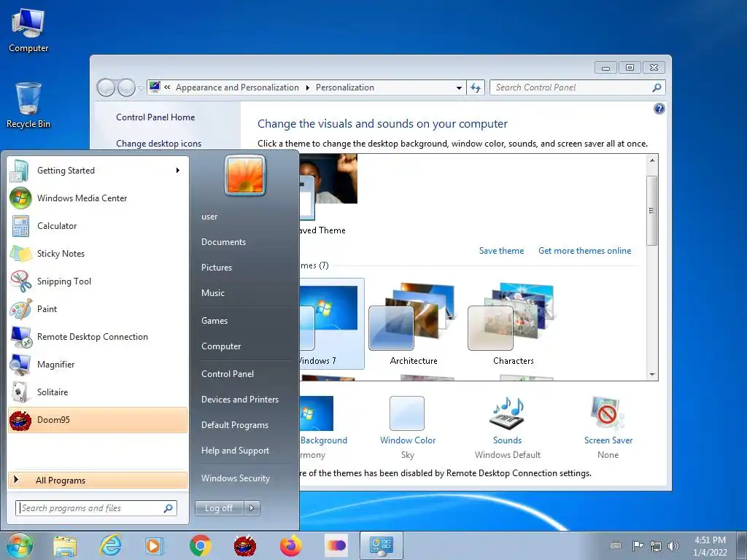Screen dimensions: 747x560
Task: Launch Solitaire game
Action: coord(98,392)
